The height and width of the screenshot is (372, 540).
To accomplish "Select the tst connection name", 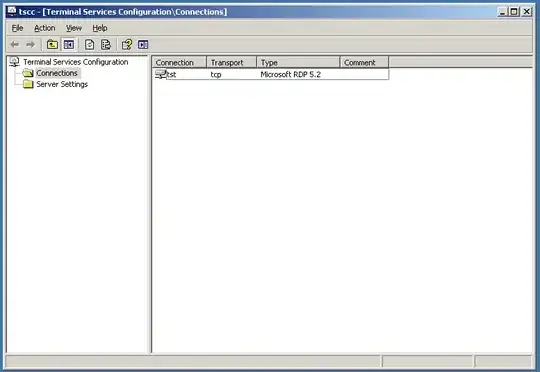I will (172, 74).
